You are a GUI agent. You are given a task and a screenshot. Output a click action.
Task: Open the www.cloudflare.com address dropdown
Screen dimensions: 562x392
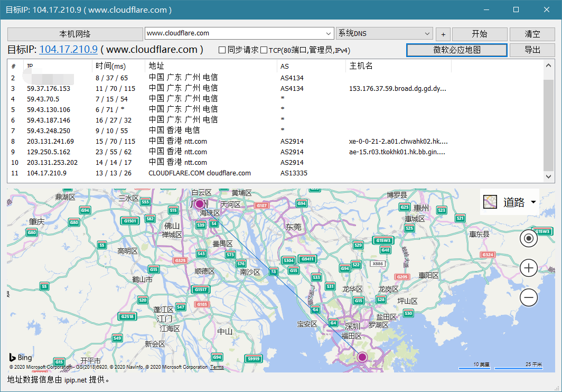coord(328,33)
